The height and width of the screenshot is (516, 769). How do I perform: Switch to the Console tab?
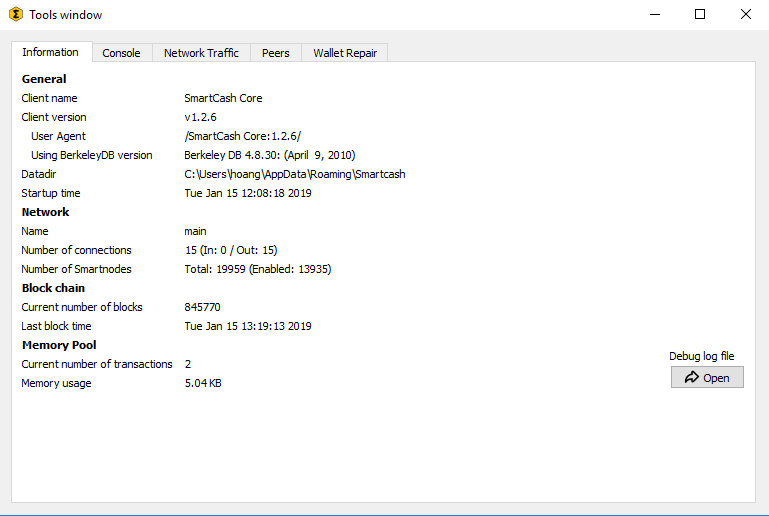click(121, 53)
